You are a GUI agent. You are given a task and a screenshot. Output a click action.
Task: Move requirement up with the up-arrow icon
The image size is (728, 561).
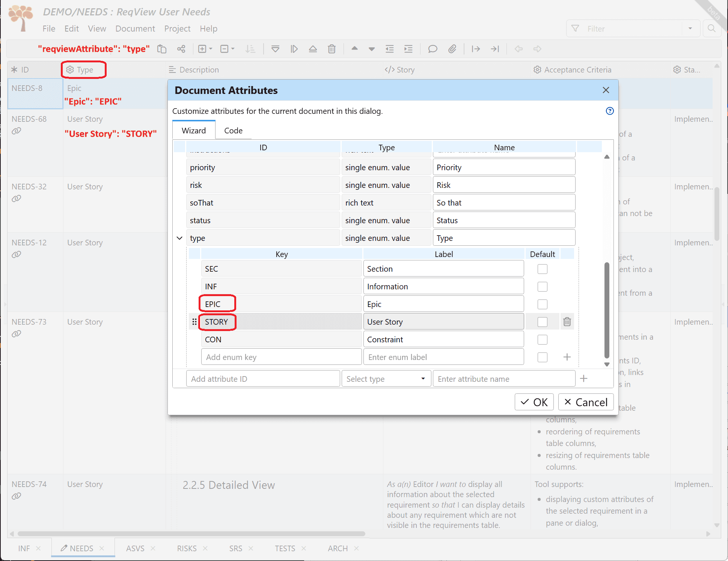pos(354,49)
